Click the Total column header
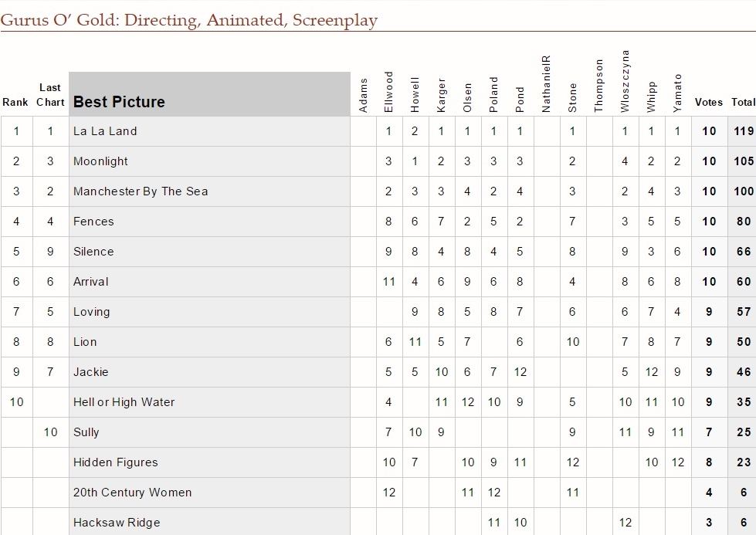This screenshot has width=756, height=535. tap(743, 102)
